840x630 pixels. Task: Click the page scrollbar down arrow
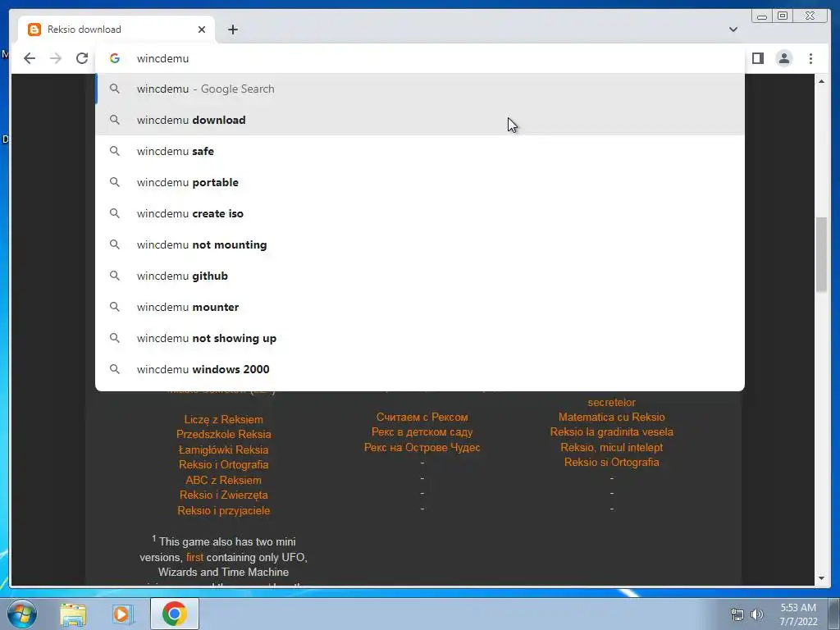point(821,578)
